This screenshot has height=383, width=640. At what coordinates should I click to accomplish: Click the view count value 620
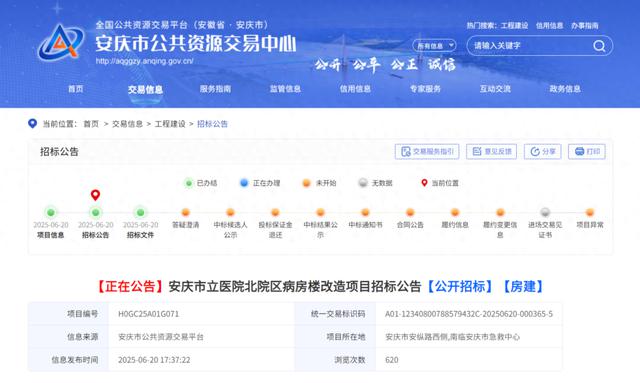click(391, 360)
